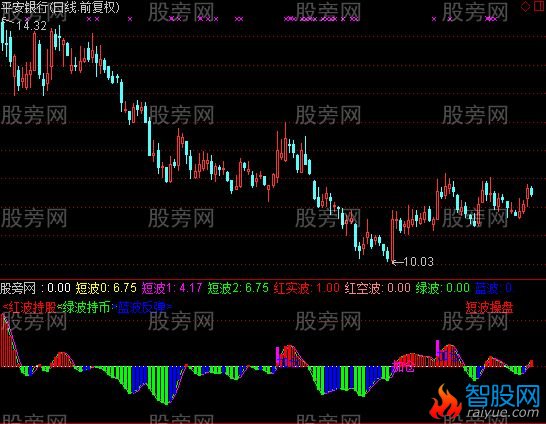Image resolution: width=546 pixels, height=424 pixels.
Task: Click the yellow 短波0: 6.75 value
Action: coord(106,288)
